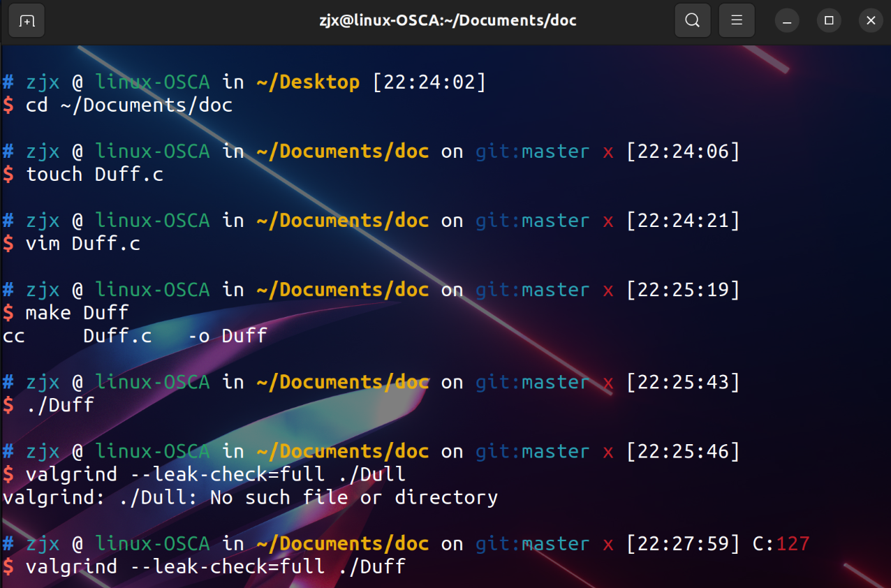
Task: Click the red exit code 127
Action: coord(793,543)
